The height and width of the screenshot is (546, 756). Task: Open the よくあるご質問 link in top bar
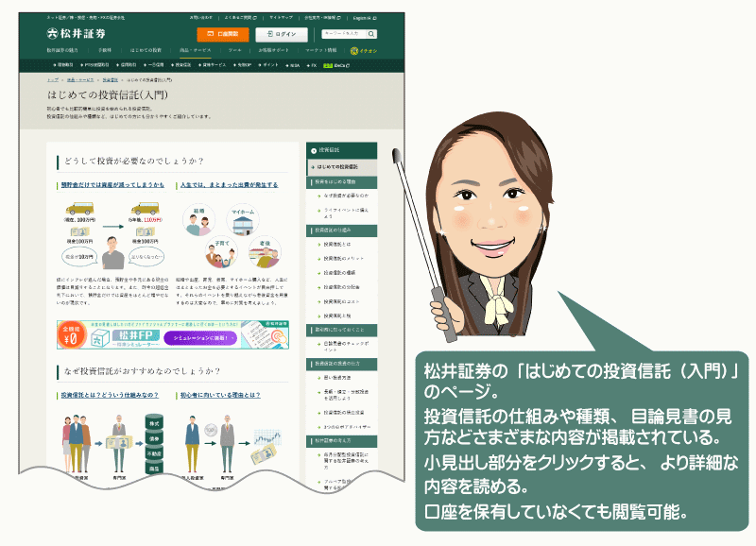[241, 18]
